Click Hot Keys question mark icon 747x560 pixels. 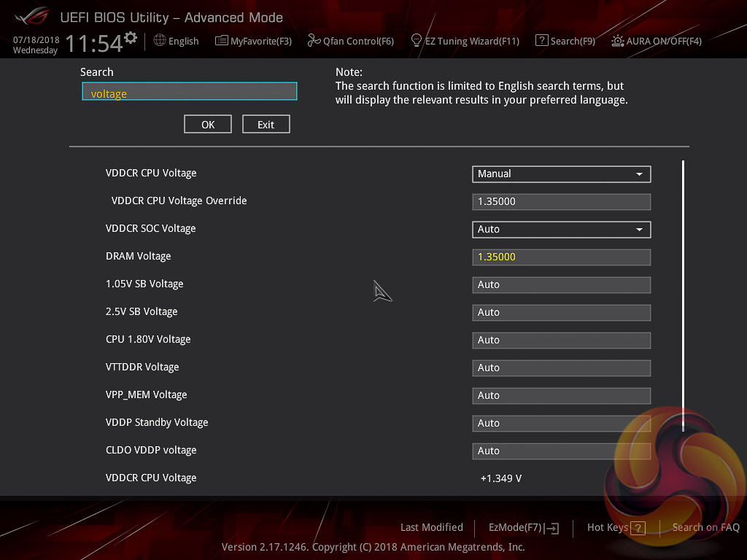pyautogui.click(x=638, y=528)
